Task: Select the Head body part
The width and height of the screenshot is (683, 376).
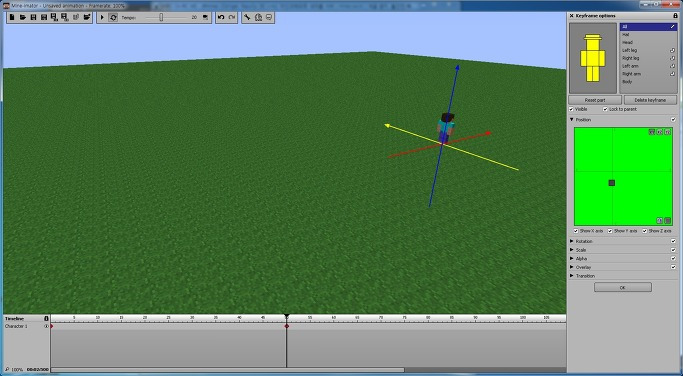Action: 648,42
